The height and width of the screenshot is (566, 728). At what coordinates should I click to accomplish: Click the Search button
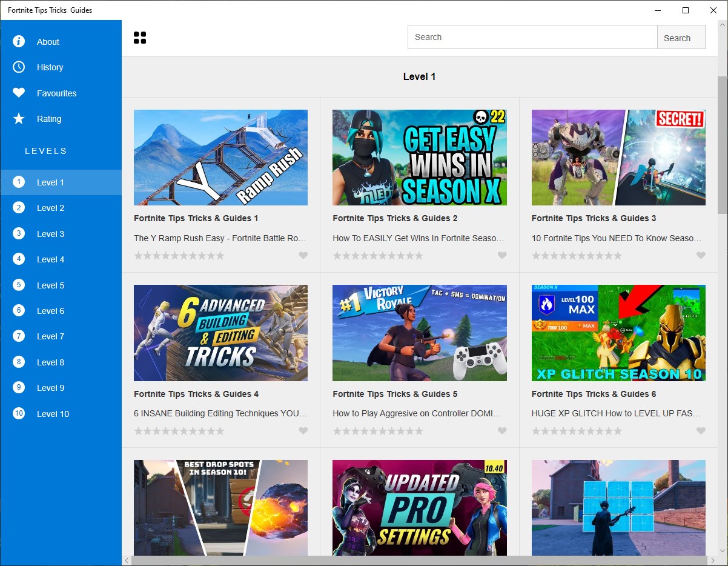(x=681, y=37)
